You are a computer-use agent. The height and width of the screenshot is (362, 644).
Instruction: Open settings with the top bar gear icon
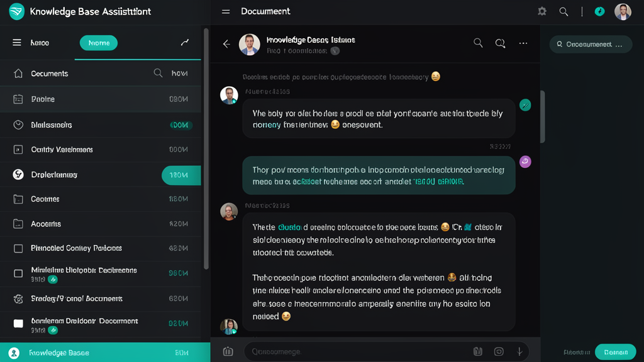[542, 11]
